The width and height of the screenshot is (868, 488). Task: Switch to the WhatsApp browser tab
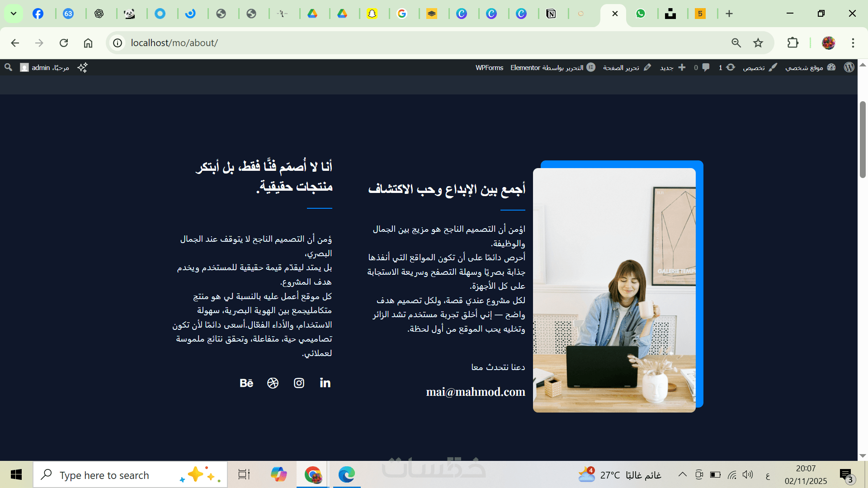640,14
